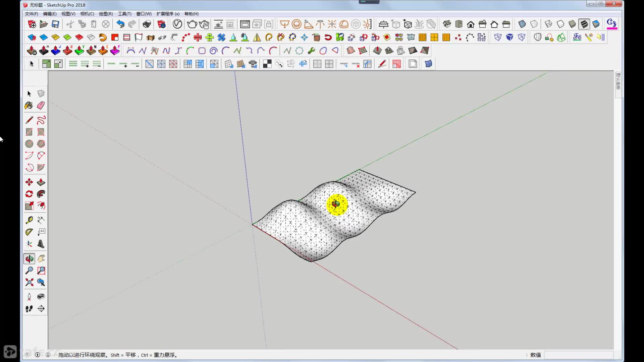Select the Section Plane tool
This screenshot has width=644, height=362.
[x=41, y=309]
